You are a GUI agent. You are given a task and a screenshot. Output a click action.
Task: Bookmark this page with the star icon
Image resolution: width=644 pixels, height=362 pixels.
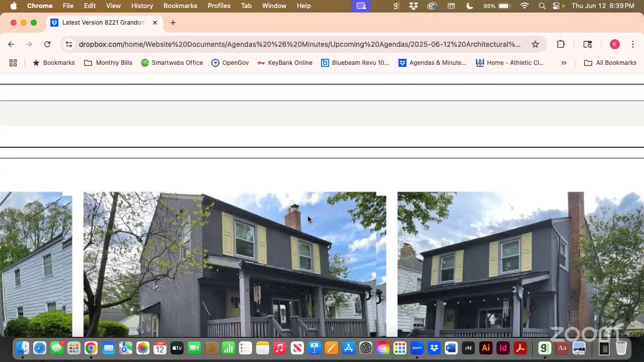(x=535, y=44)
